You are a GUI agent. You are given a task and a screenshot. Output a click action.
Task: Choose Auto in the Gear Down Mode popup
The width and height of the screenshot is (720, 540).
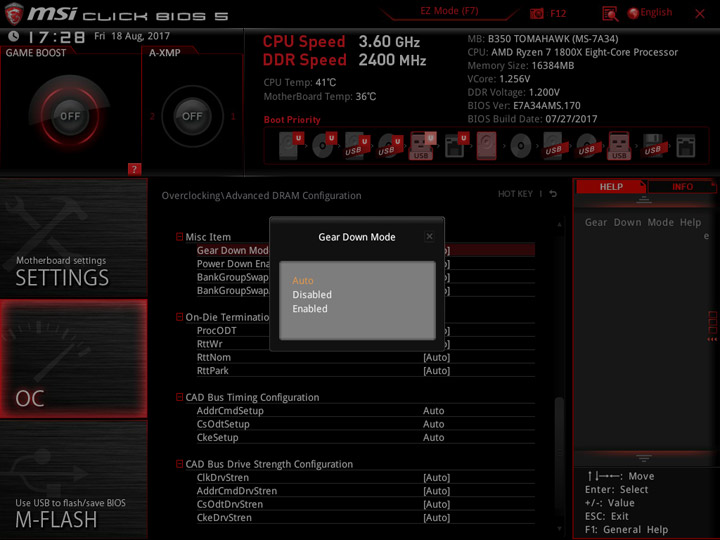[x=303, y=281]
